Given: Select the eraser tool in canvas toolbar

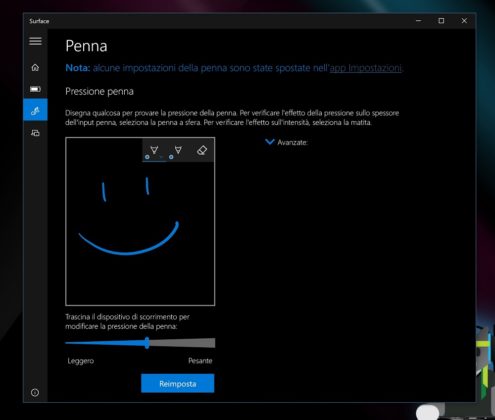Looking at the screenshot, I should tap(202, 150).
